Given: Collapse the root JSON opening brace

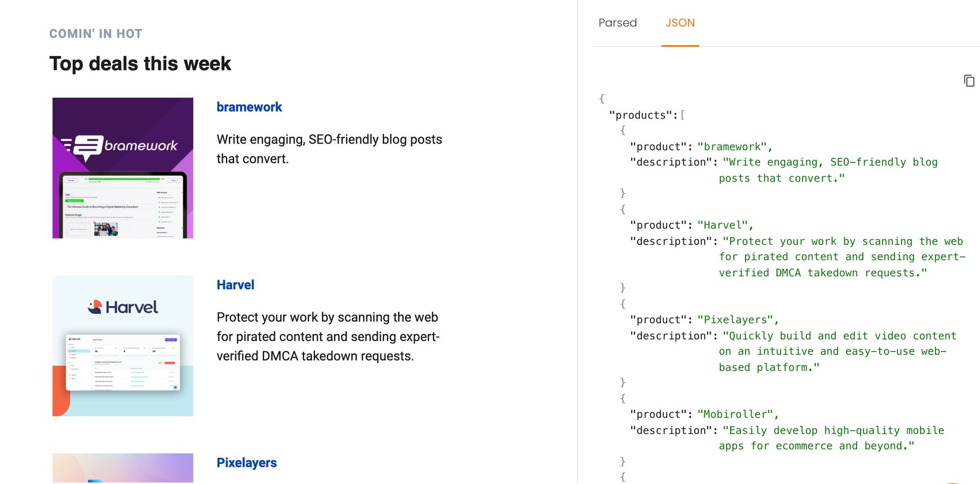Looking at the screenshot, I should 602,98.
